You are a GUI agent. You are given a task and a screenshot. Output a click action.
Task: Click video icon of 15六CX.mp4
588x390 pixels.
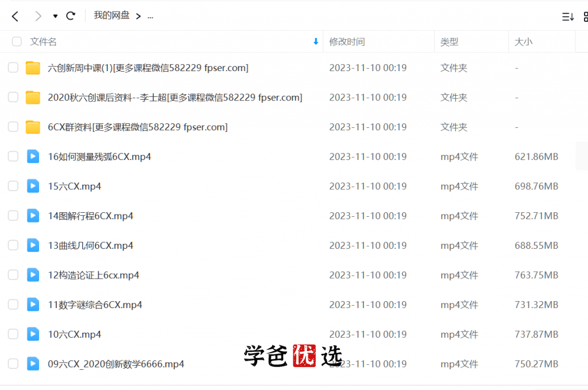point(33,186)
